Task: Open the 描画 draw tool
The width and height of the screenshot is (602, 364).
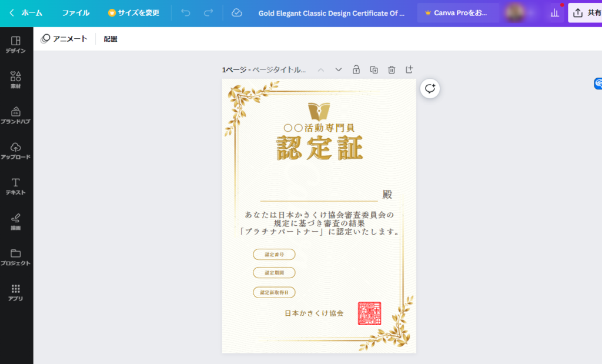Action: [x=16, y=221]
